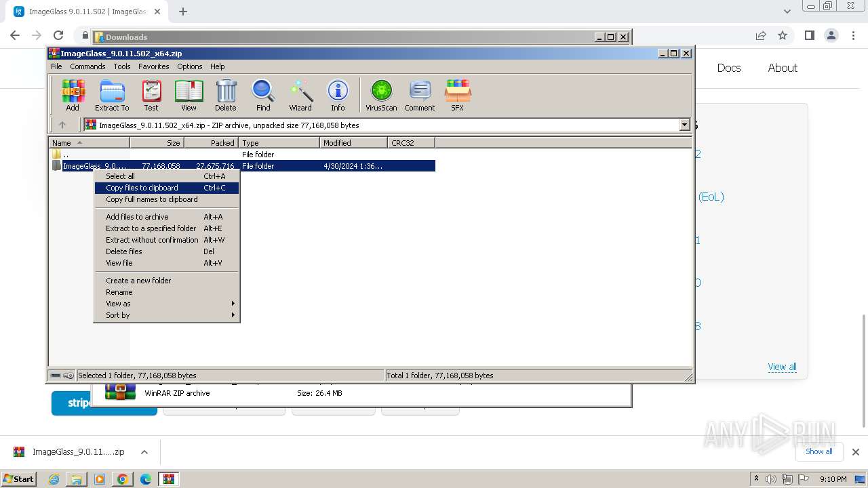Viewport: 868px width, 488px height.
Task: Click the status bar drive icon
Action: click(x=56, y=375)
